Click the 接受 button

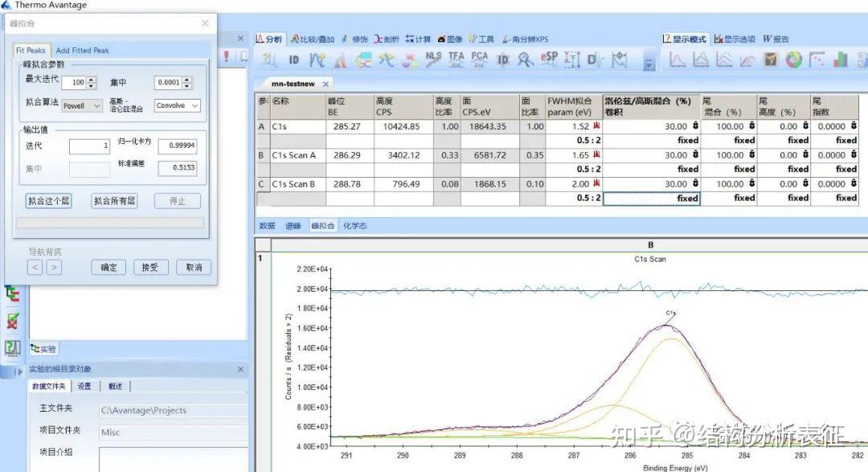pyautogui.click(x=150, y=267)
